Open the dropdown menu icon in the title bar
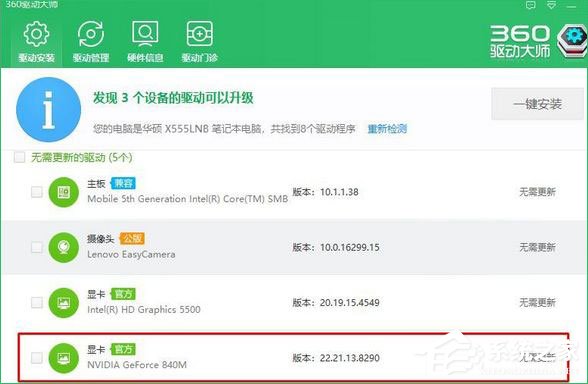The width and height of the screenshot is (588, 384). click(551, 5)
